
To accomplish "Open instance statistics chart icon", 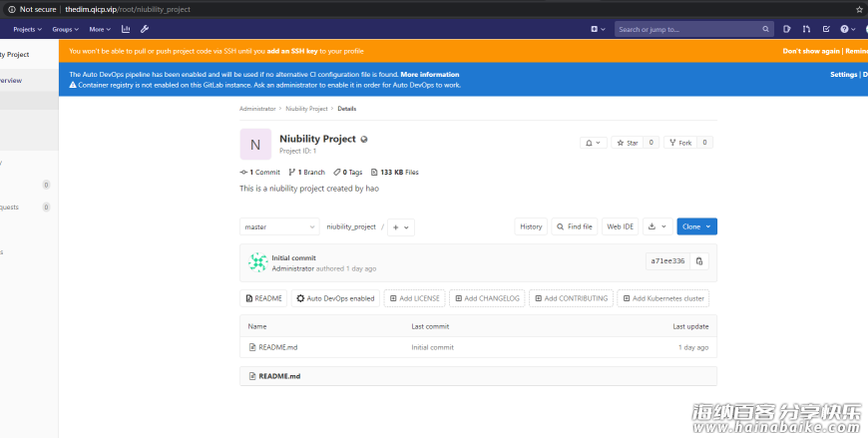I will [126, 29].
